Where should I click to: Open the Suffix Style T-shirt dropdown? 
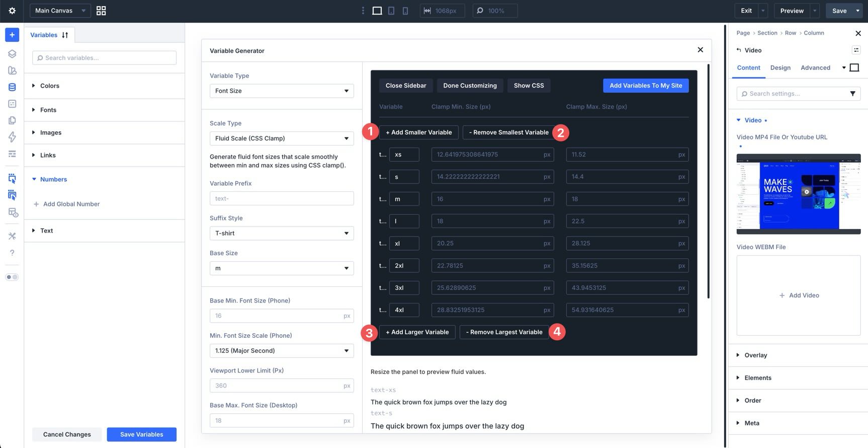click(x=282, y=233)
